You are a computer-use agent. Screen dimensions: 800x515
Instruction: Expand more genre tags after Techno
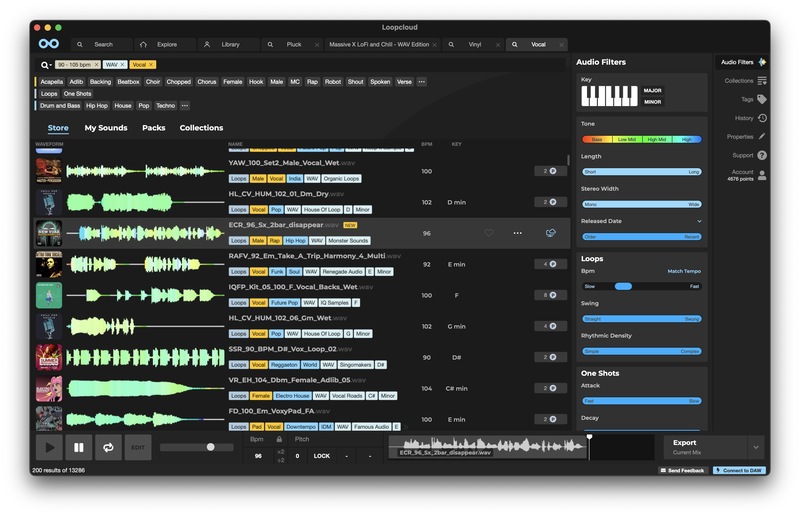184,105
